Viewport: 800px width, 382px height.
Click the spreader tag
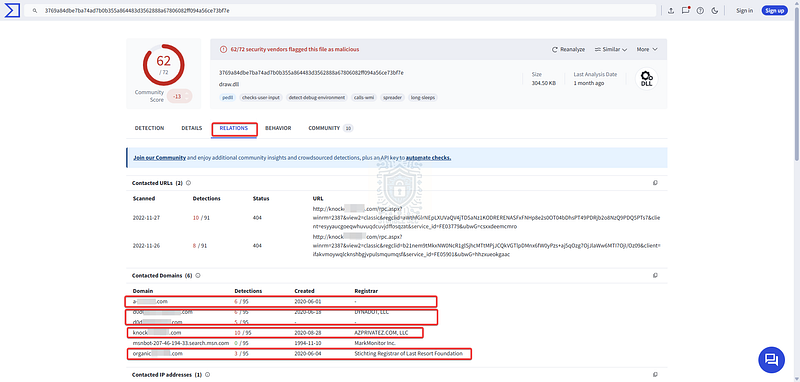pyautogui.click(x=393, y=97)
